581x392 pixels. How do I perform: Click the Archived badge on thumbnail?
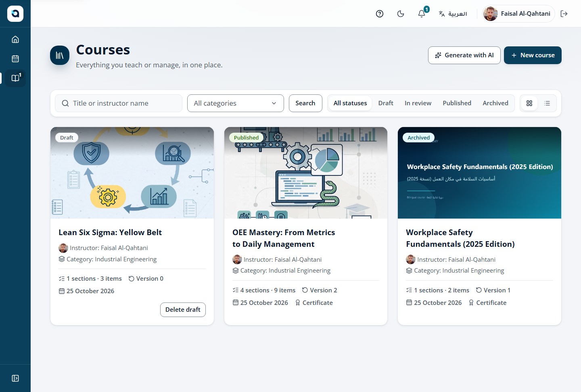click(418, 138)
